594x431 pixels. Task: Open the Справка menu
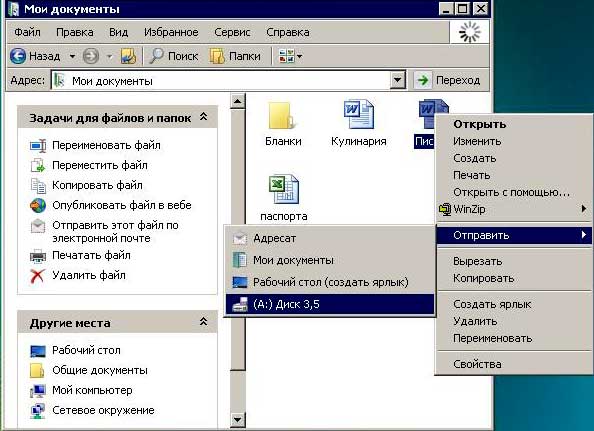(x=288, y=32)
